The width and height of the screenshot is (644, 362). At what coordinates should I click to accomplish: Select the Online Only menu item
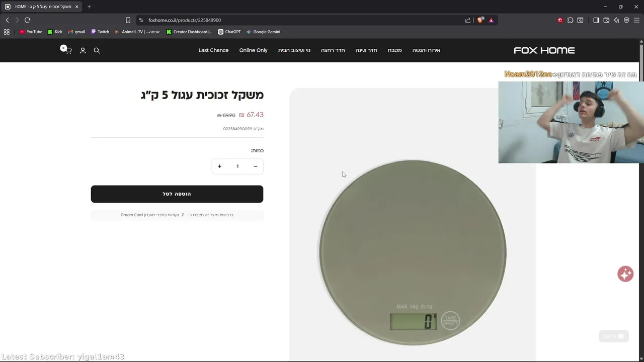pyautogui.click(x=253, y=50)
